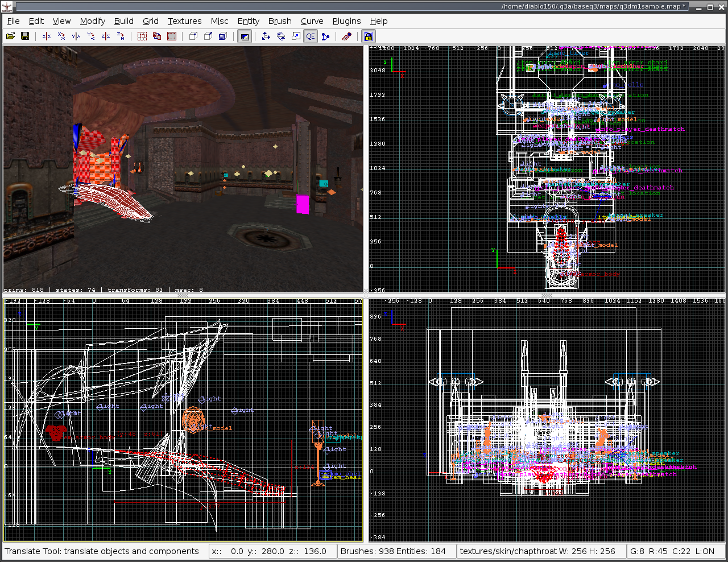Viewport: 728px width, 562px height.
Task: Open the Build menu
Action: (x=124, y=21)
